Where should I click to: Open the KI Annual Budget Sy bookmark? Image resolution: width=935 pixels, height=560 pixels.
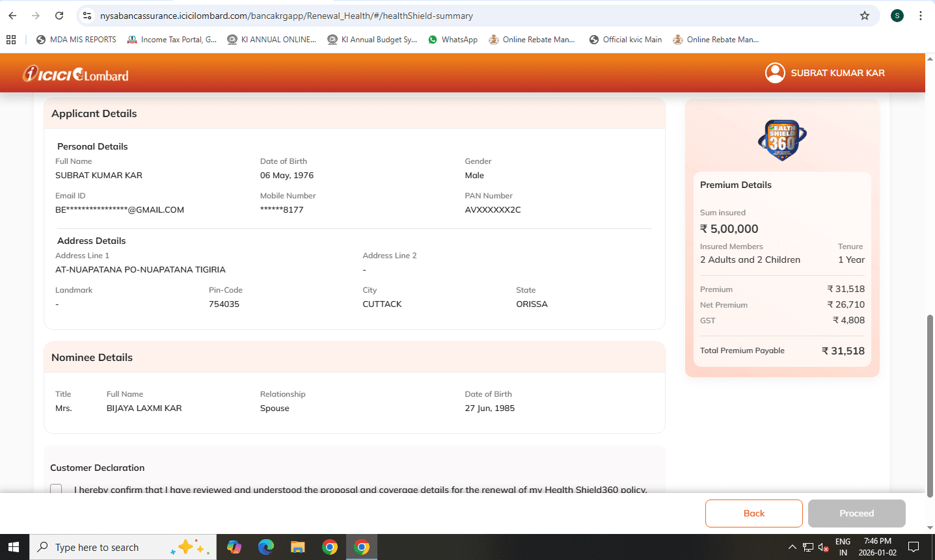pos(372,40)
